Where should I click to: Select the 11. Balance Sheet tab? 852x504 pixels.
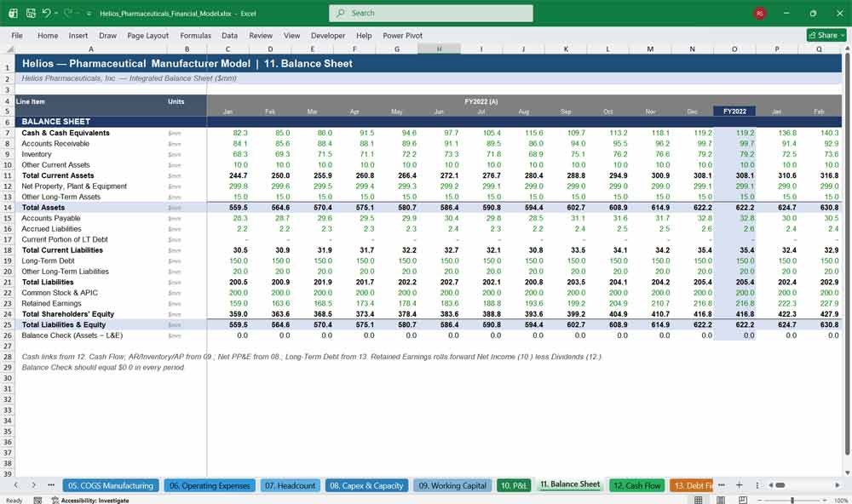pyautogui.click(x=570, y=484)
